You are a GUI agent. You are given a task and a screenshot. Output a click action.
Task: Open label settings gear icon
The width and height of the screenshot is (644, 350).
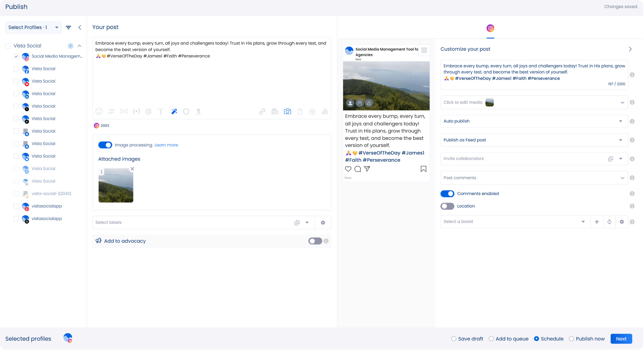[x=323, y=223]
